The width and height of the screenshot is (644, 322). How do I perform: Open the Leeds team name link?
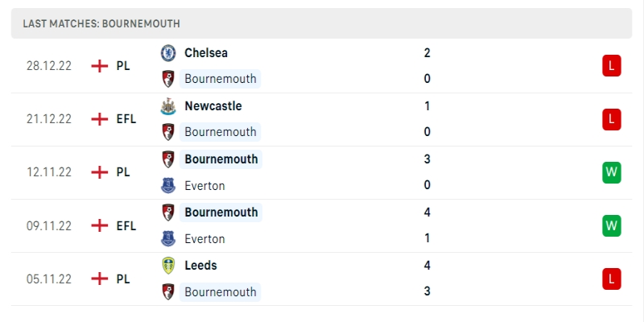click(x=200, y=266)
